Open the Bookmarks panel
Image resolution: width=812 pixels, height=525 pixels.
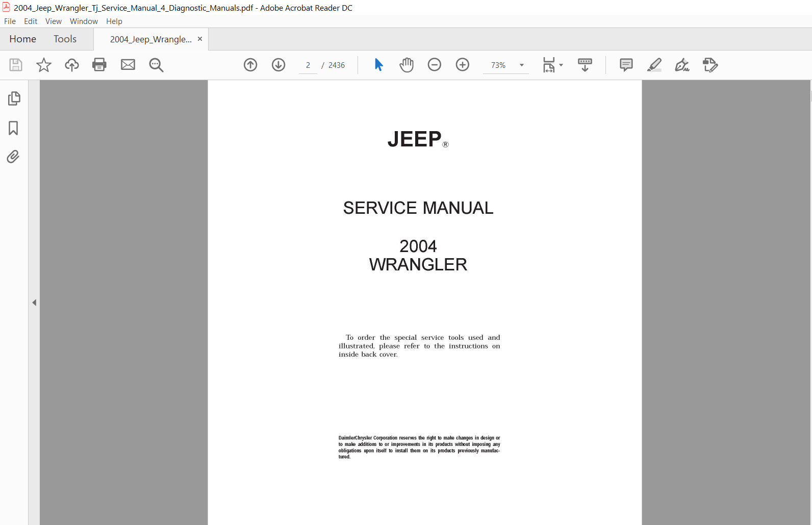point(14,128)
